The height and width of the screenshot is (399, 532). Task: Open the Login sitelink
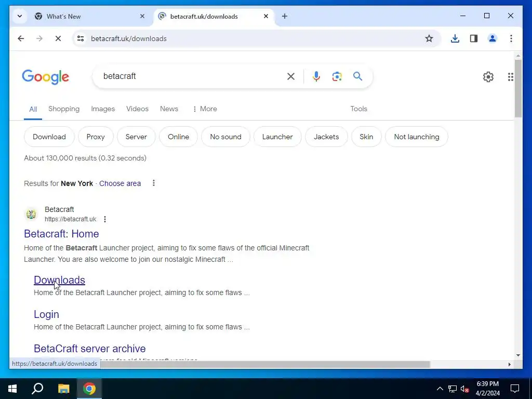tap(46, 314)
